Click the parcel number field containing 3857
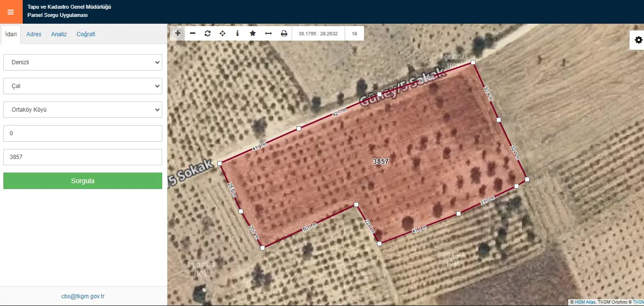644x306 pixels. (83, 157)
